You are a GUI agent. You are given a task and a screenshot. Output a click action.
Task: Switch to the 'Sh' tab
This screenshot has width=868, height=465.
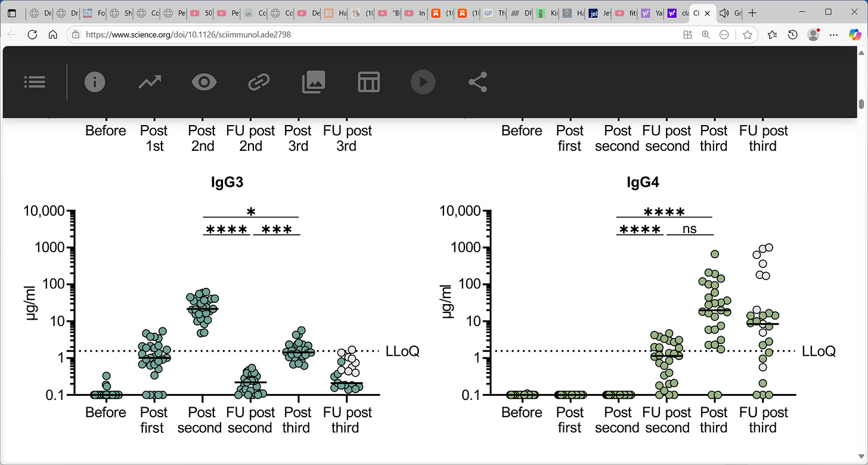point(120,13)
